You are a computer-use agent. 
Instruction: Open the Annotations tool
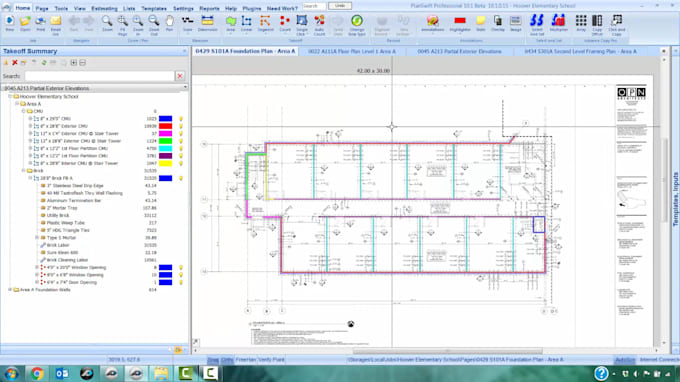coord(432,21)
